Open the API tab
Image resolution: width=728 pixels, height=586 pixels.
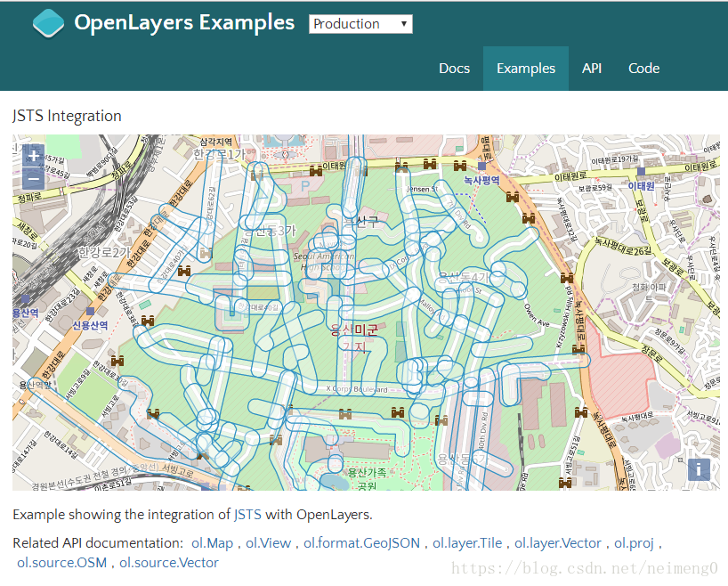click(592, 69)
